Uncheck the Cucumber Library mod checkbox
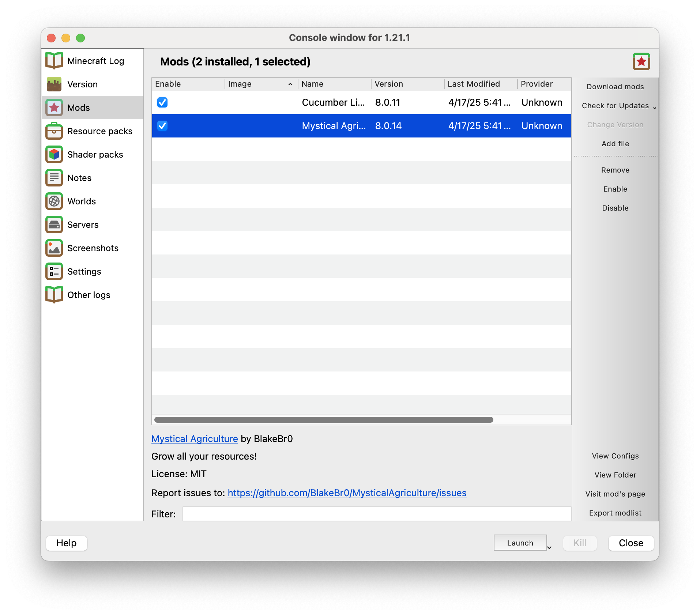700x615 pixels. pos(162,102)
